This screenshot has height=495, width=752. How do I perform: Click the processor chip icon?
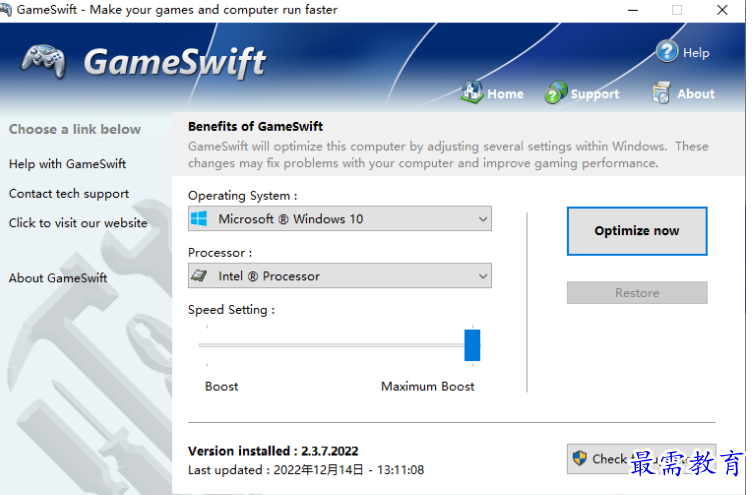pos(199,276)
